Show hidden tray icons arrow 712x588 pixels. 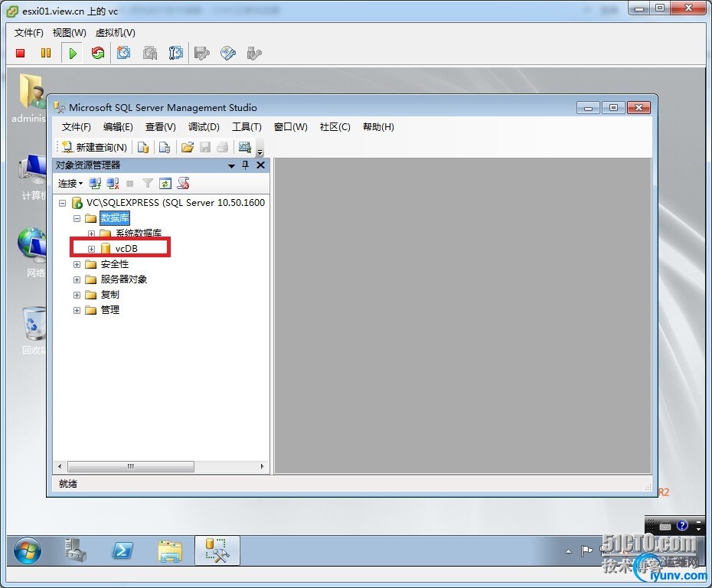point(569,552)
